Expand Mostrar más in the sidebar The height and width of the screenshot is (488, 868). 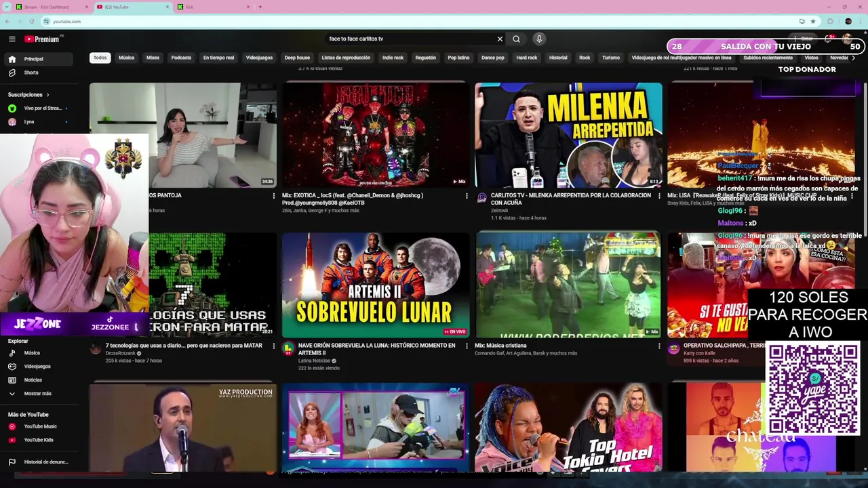pyautogui.click(x=39, y=393)
